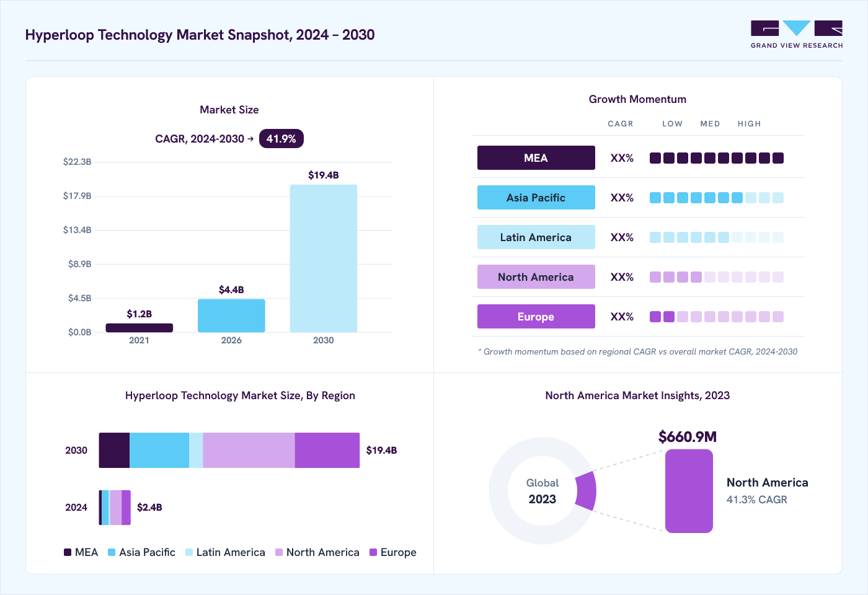Select the North America label in Growth Momentum
The width and height of the screenshot is (868, 595).
[x=536, y=277]
